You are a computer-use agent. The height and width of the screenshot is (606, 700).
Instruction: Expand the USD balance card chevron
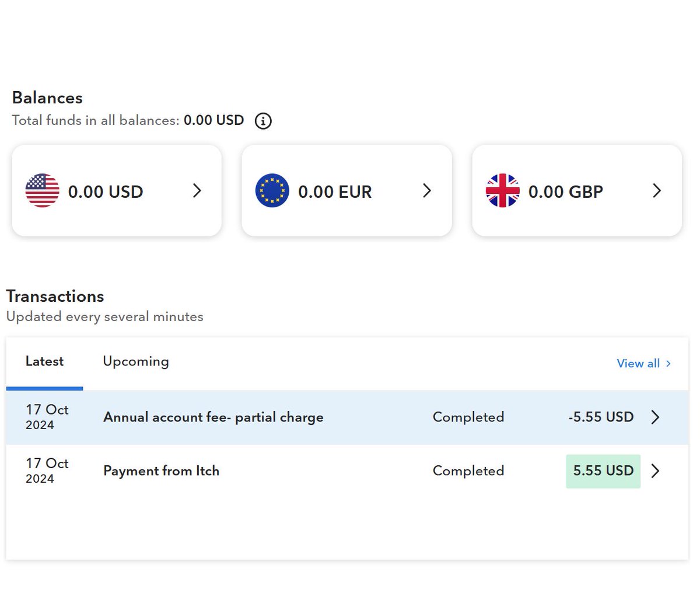(x=197, y=190)
